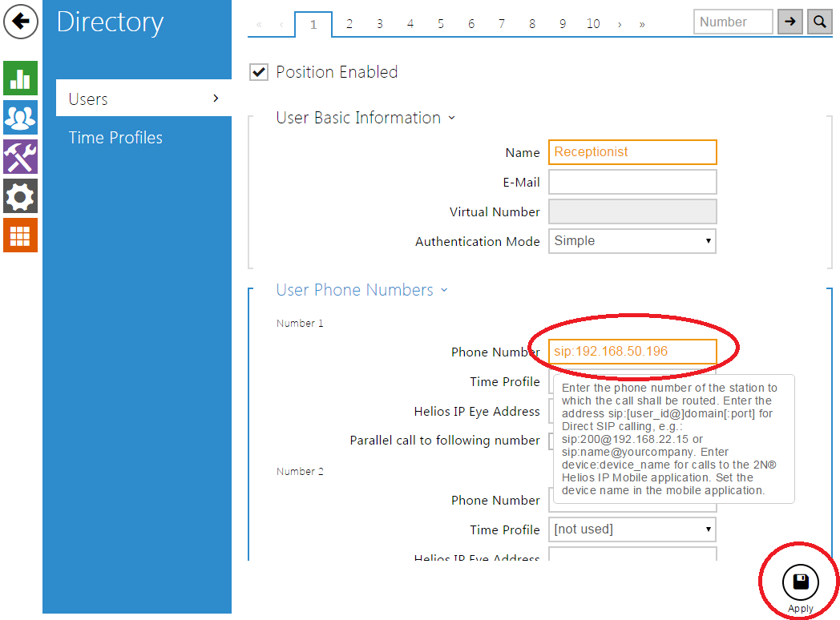Click the E-Mail input field

click(632, 183)
